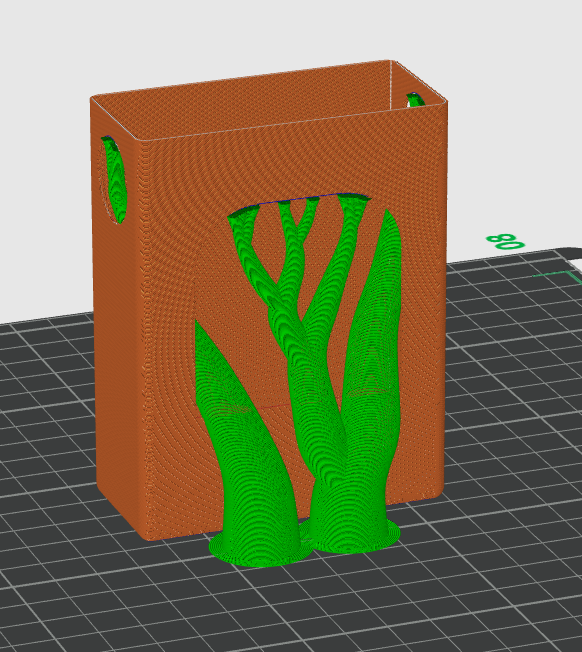Select the top front rim of the box
Screen dimensions: 582x652
291,122
